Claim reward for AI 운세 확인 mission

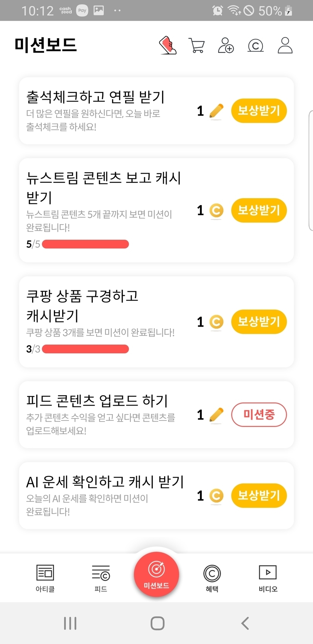pos(259,496)
